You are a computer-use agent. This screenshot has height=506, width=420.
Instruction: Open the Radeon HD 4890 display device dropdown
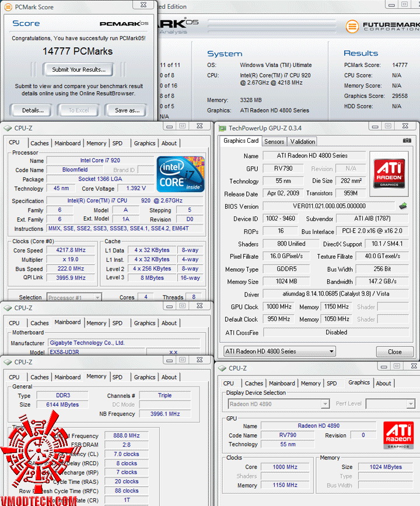pyautogui.click(x=278, y=404)
